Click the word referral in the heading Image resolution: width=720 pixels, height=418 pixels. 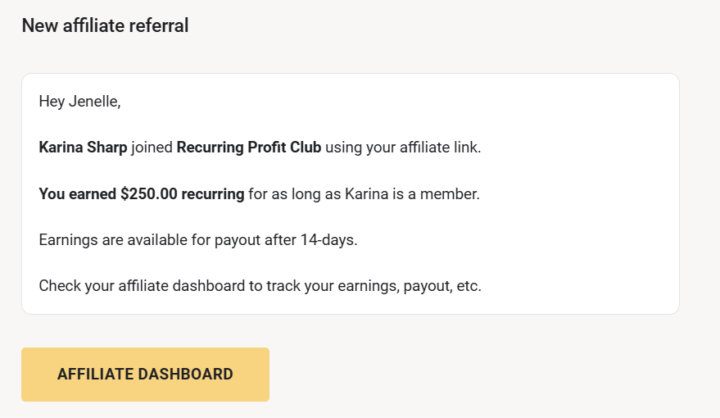click(158, 25)
